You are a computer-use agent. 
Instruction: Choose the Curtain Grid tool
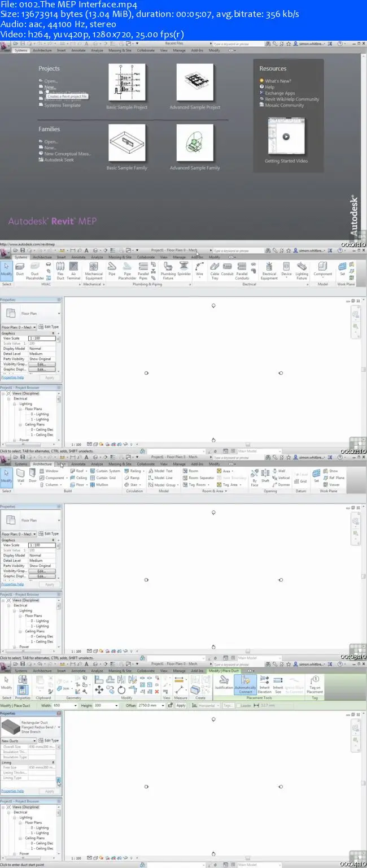[103, 478]
